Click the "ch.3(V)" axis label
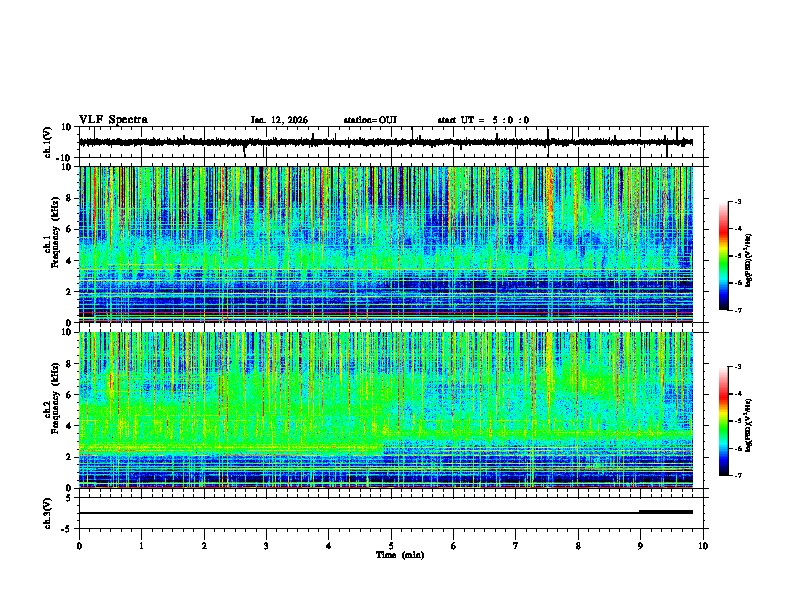Viewport: 792px width, 612px height. [48, 513]
